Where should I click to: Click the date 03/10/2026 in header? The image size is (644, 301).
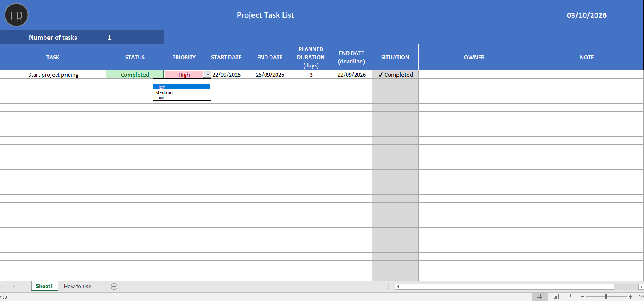[x=587, y=15]
